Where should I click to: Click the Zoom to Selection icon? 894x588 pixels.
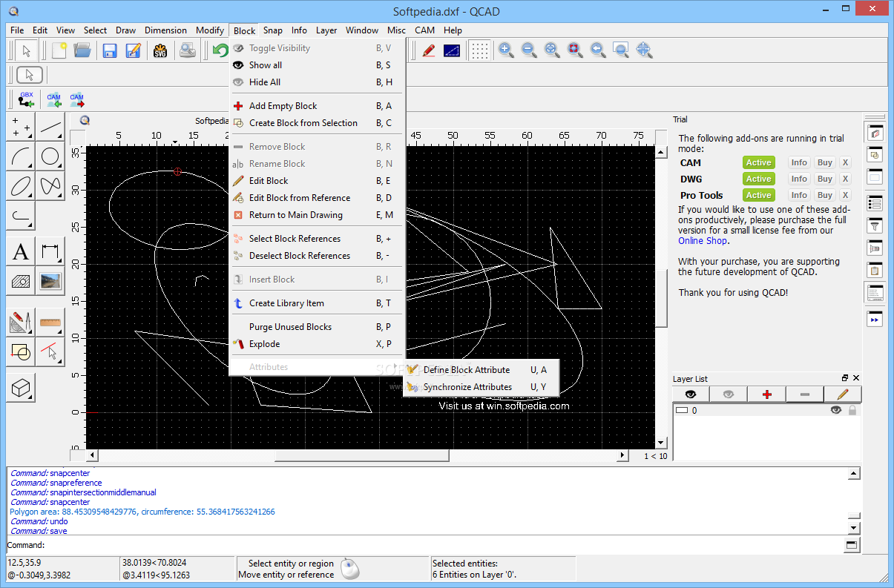[x=575, y=50]
